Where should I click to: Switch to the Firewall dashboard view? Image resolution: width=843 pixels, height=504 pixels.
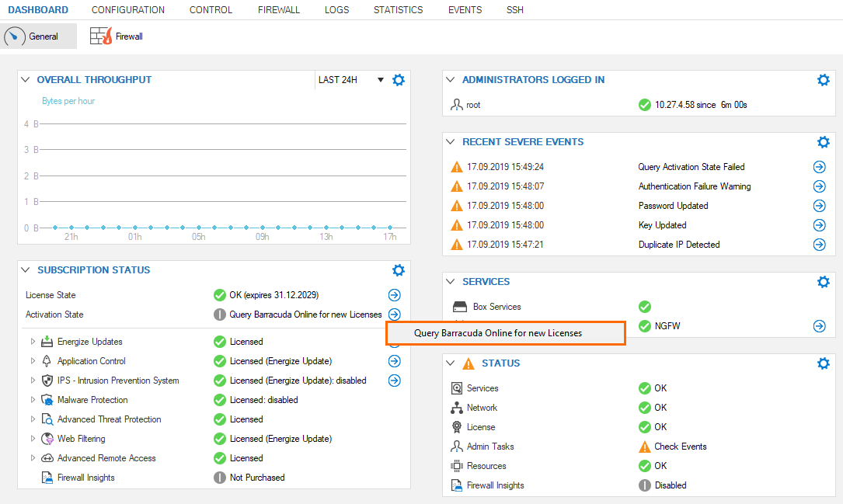[117, 36]
